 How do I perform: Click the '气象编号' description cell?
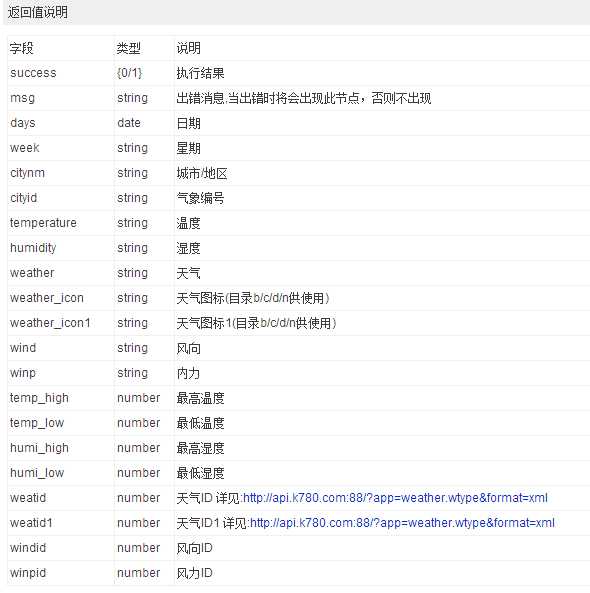click(200, 198)
